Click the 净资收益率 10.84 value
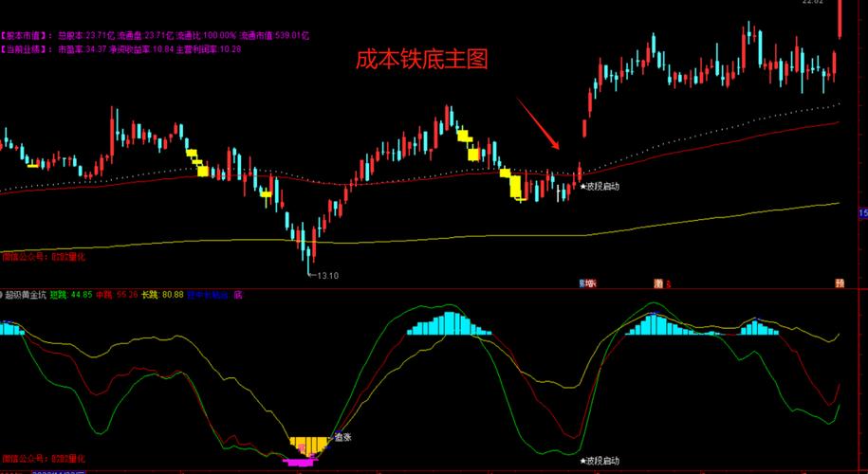 point(141,49)
